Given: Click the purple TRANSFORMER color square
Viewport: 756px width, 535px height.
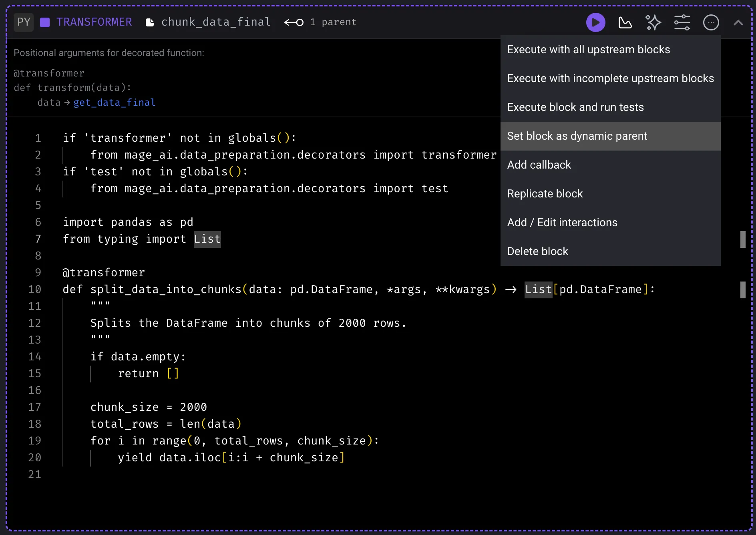Looking at the screenshot, I should click(x=45, y=22).
